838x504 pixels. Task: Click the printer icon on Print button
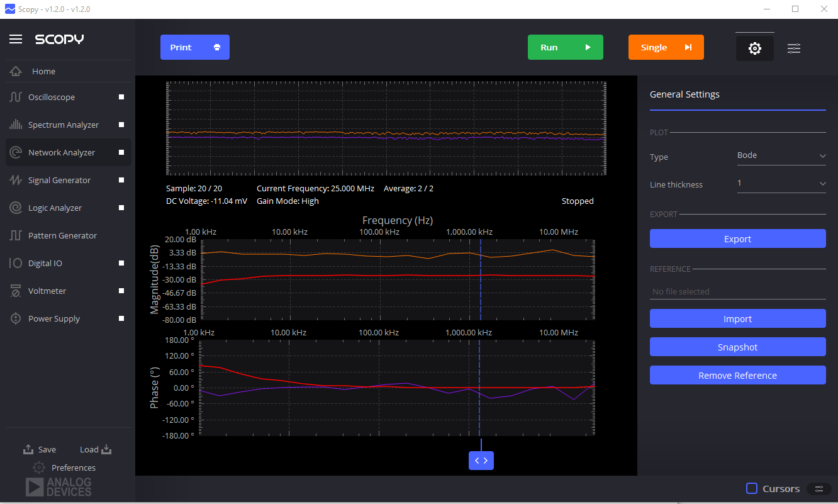pyautogui.click(x=217, y=47)
